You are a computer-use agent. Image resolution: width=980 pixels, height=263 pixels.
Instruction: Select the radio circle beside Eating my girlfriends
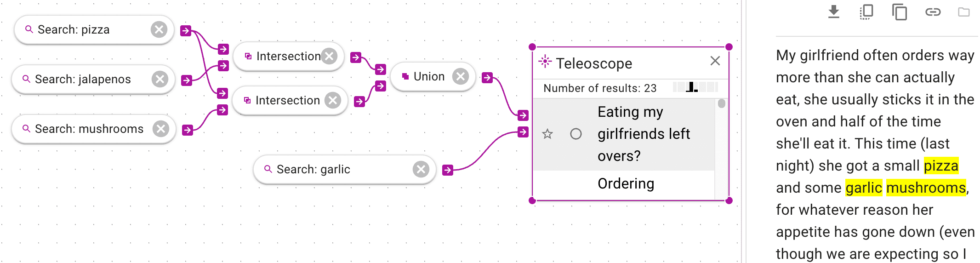(576, 134)
